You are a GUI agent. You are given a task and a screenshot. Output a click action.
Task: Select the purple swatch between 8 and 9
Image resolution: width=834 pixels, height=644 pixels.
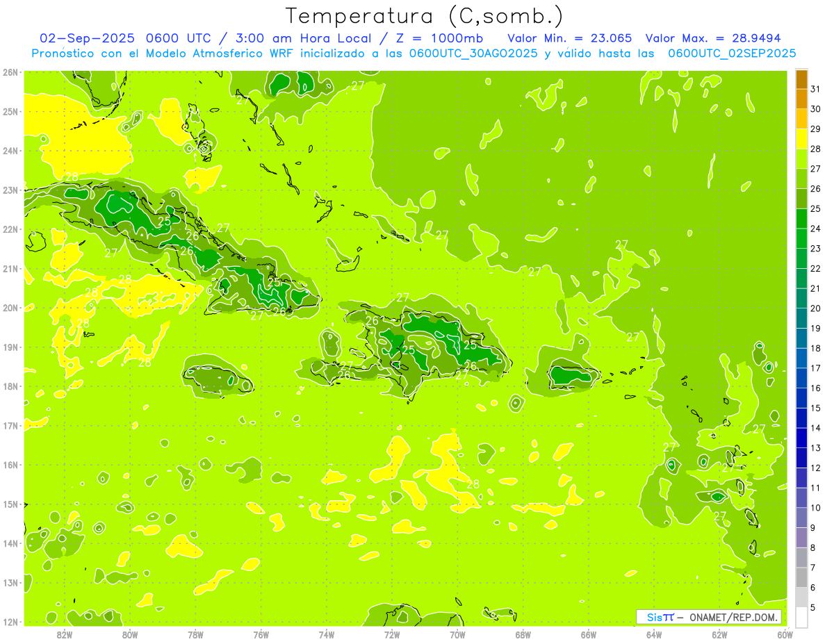(801, 537)
